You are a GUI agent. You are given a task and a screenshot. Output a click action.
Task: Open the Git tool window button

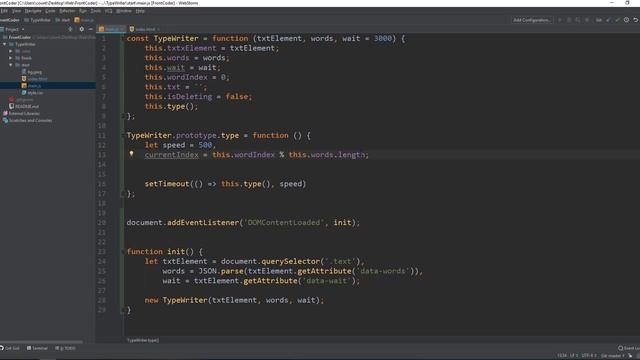(x=10, y=348)
